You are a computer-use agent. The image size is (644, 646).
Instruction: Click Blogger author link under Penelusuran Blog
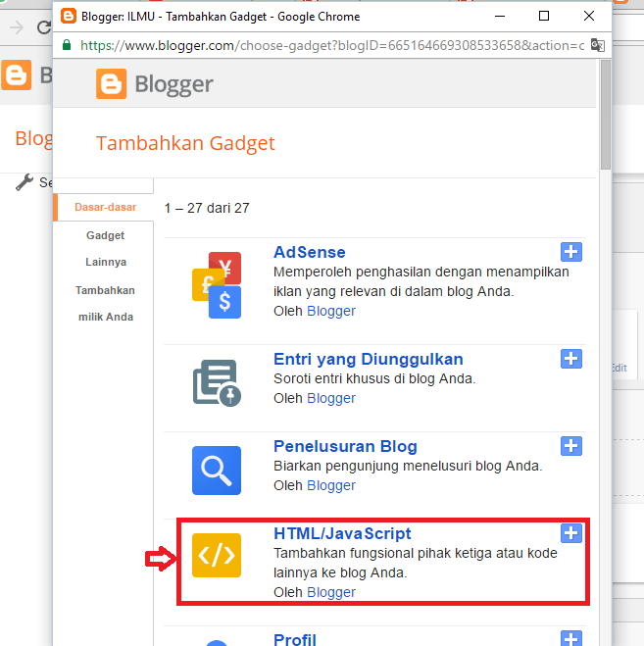[331, 486]
